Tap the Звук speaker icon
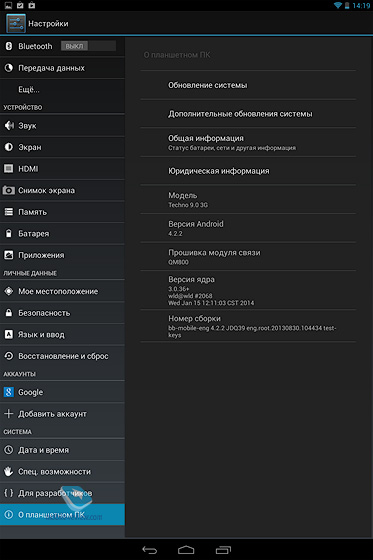The width and height of the screenshot is (373, 560). (x=9, y=125)
